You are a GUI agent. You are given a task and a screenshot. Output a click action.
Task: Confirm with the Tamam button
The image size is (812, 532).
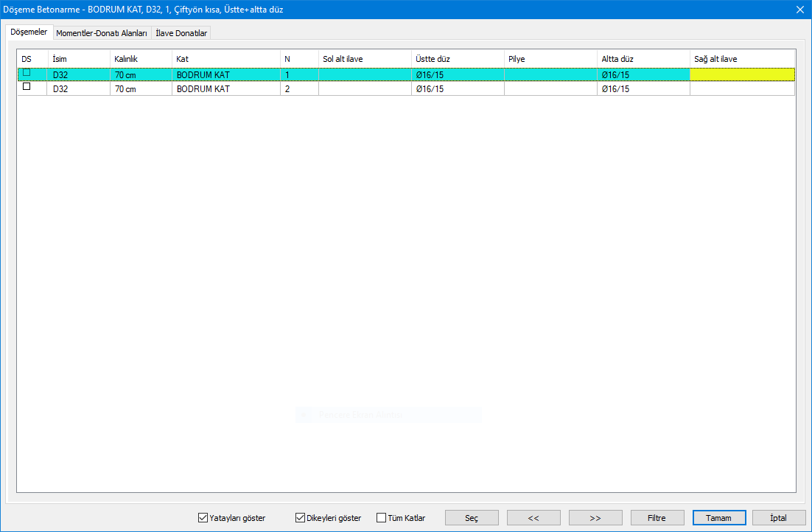pyautogui.click(x=718, y=518)
